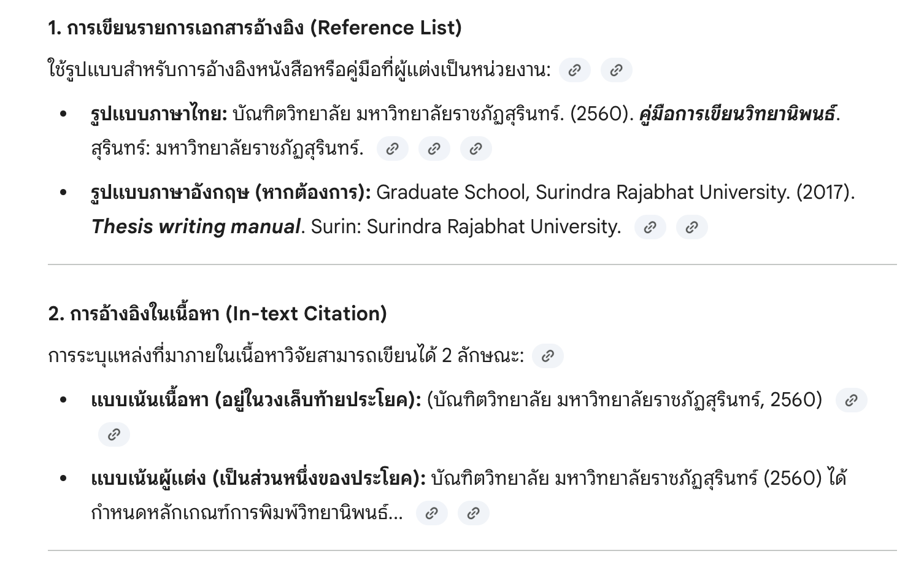Open first source link after 'สุรินทร์: มหาวิทยาลัยราชภัฏสุรินทร์.'
This screenshot has width=924, height=567.
(x=393, y=148)
